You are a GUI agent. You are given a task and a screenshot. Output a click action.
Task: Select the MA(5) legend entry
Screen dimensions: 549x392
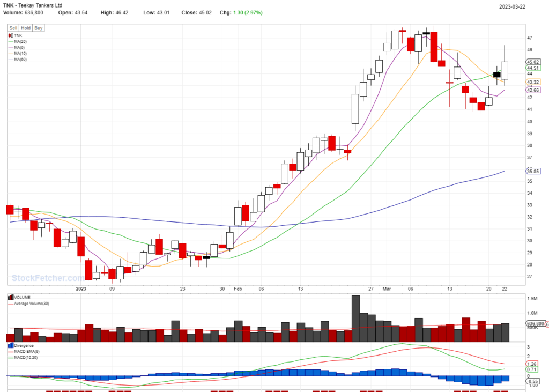[17, 48]
